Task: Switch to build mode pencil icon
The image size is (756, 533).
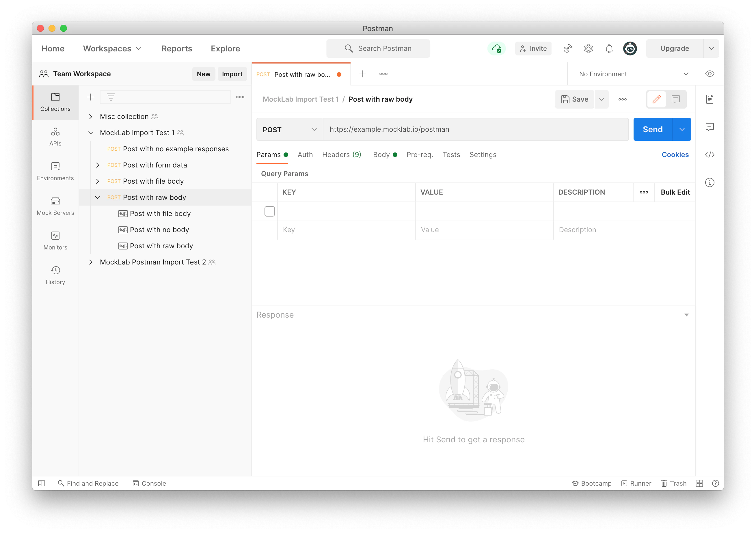Action: pyautogui.click(x=657, y=99)
